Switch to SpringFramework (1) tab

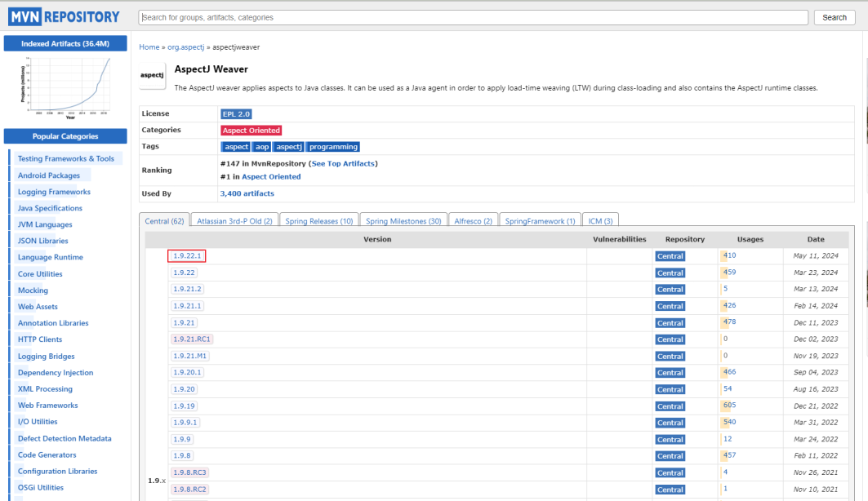(x=541, y=221)
